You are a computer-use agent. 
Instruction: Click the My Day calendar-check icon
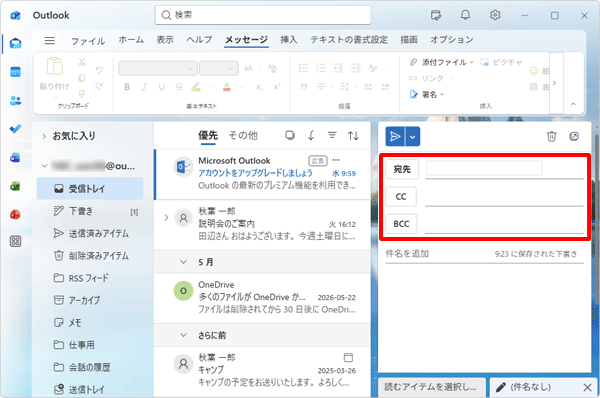point(436,15)
